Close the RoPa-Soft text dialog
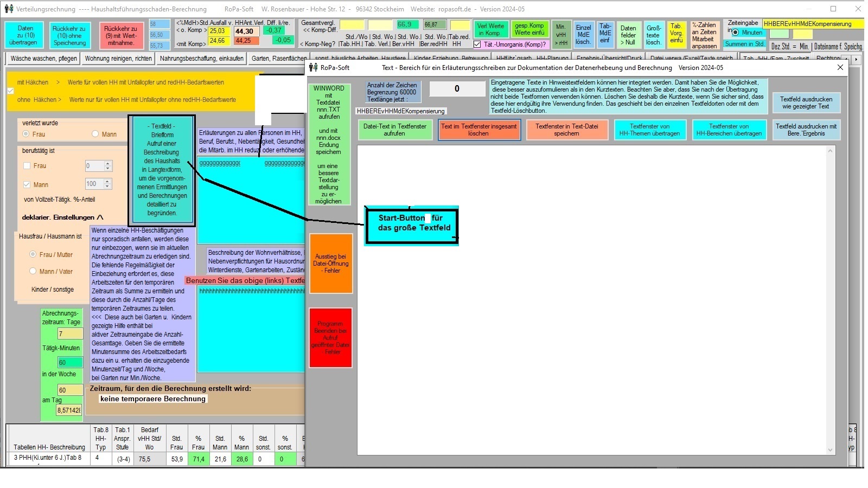 (x=840, y=67)
